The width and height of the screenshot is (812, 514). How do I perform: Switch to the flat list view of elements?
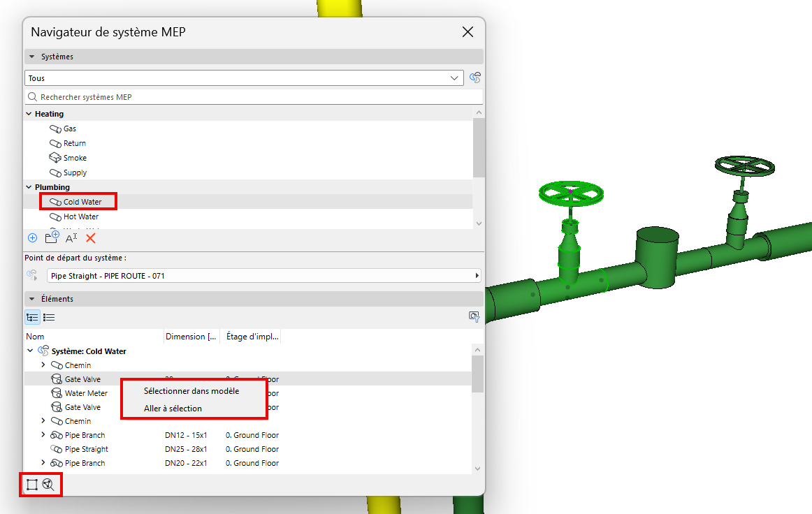49,317
